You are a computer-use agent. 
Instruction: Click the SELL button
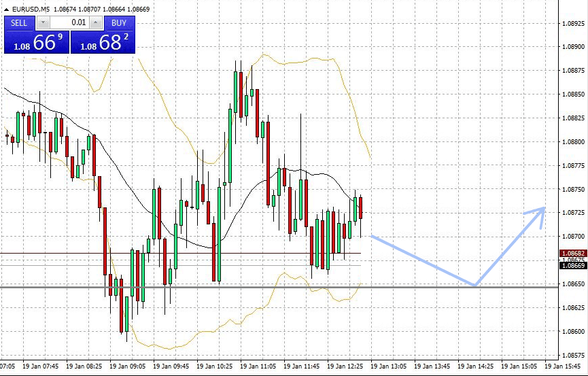point(20,22)
